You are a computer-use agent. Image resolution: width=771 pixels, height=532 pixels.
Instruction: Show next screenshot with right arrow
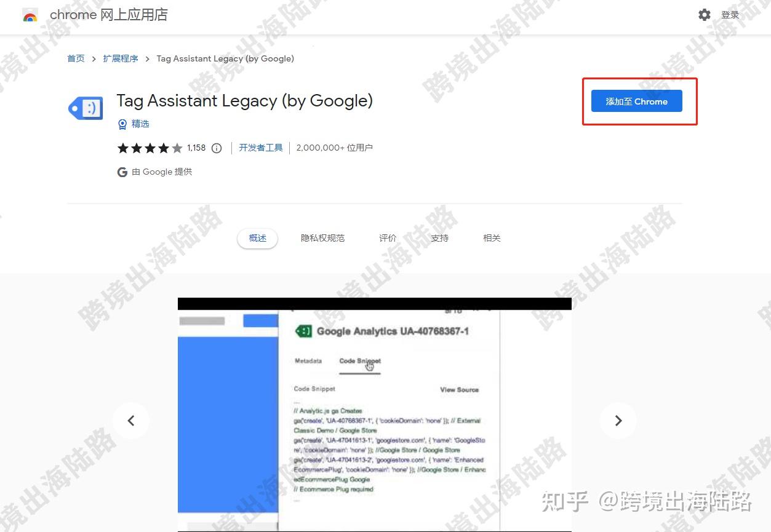click(x=618, y=421)
